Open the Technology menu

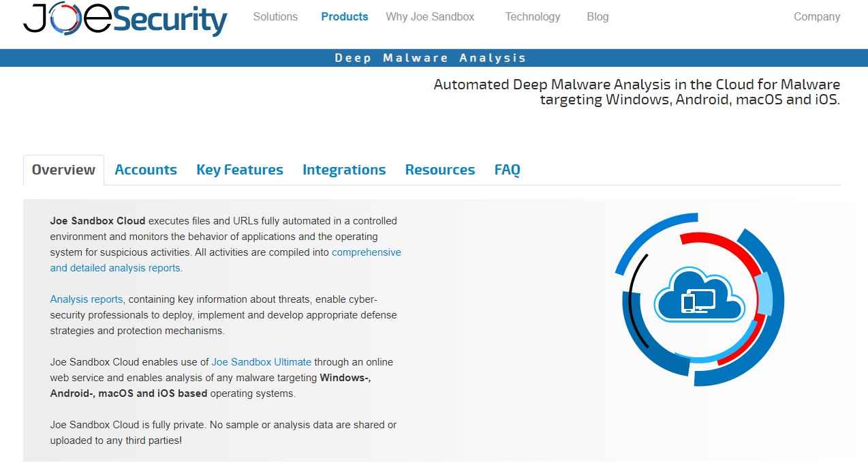point(533,16)
